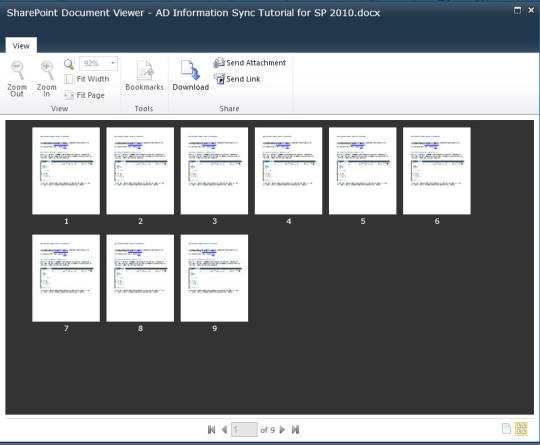Open page 1 thumbnail
Image resolution: width=540 pixels, height=445 pixels.
[x=66, y=171]
